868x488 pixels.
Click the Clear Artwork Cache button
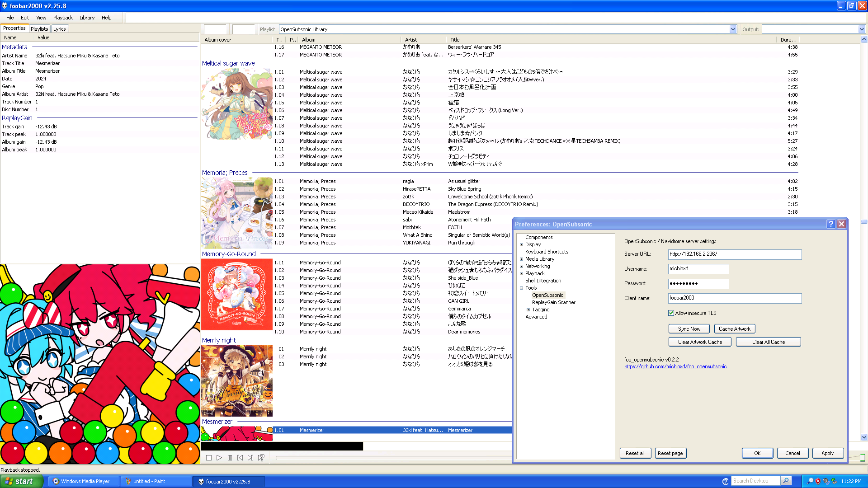point(700,342)
